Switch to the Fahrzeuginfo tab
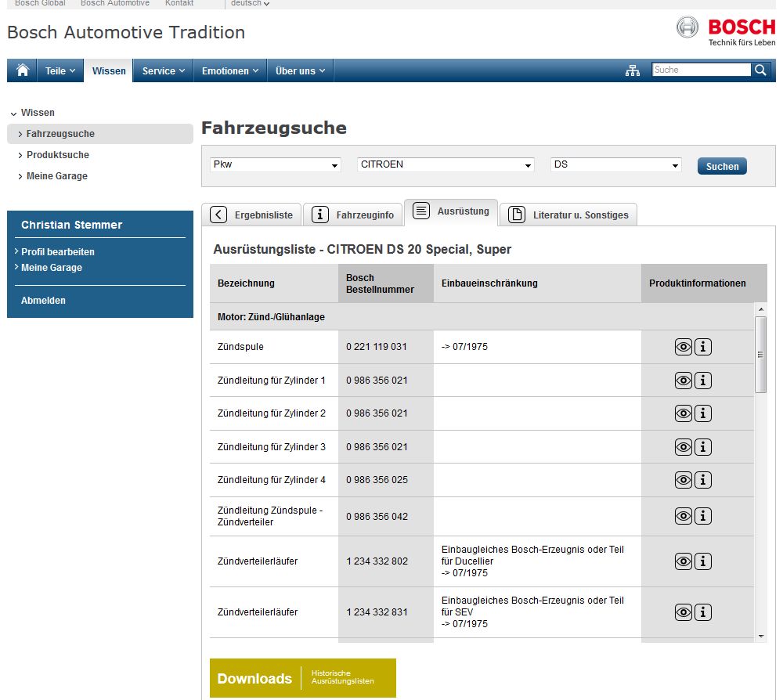 (x=353, y=215)
